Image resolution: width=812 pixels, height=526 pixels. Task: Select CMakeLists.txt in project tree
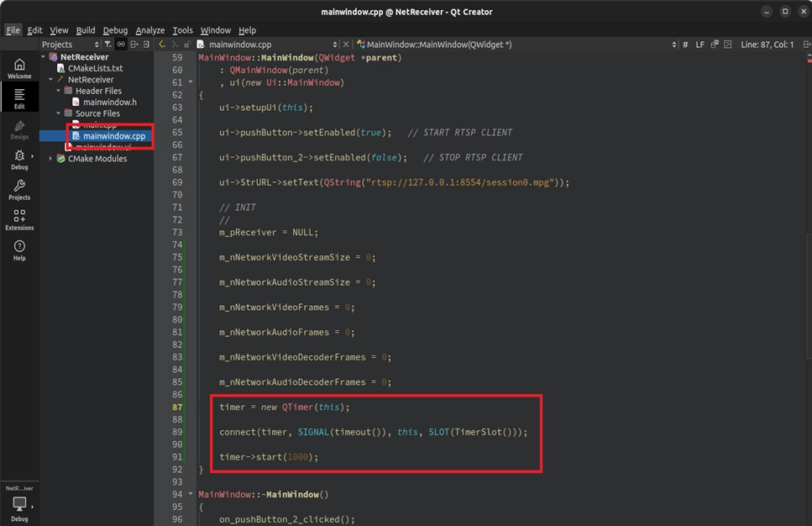(95, 68)
